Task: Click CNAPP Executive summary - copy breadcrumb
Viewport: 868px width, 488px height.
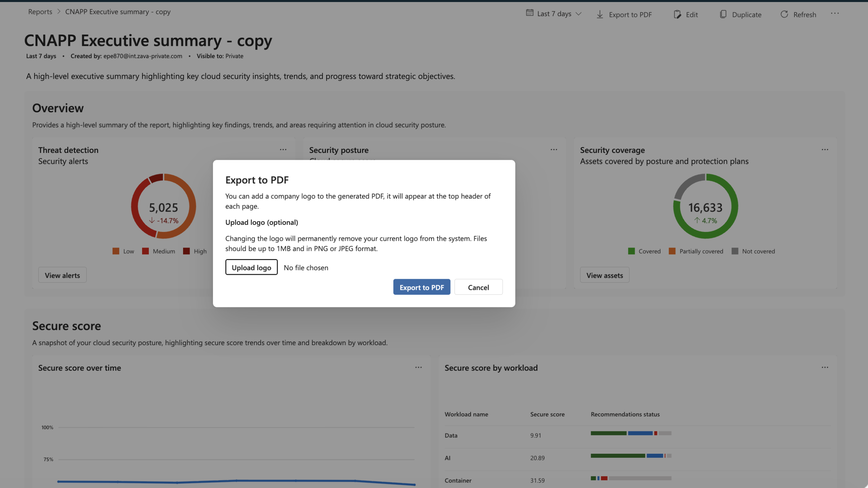Action: [x=118, y=12]
